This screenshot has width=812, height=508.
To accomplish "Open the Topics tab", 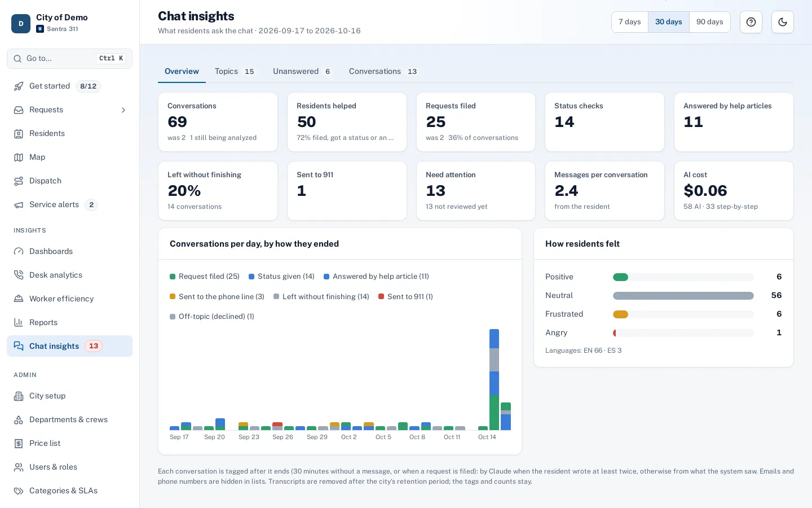I will pos(235,72).
